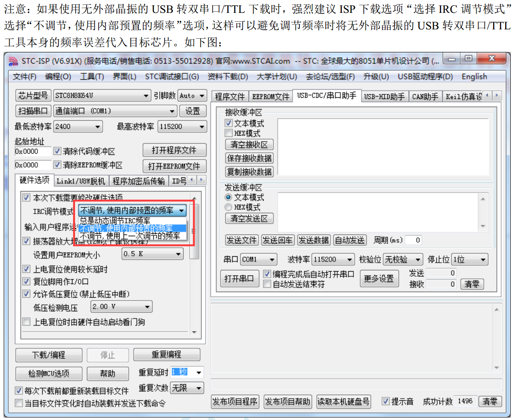The width and height of the screenshot is (514, 420).
Task: Open 最低波特率 2400 dropdown
Action: pyautogui.click(x=78, y=127)
